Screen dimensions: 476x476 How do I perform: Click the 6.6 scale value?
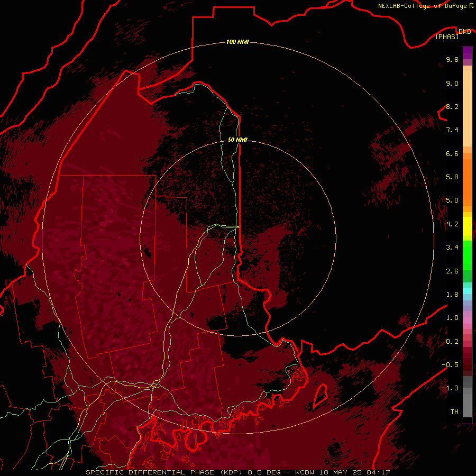click(x=452, y=153)
